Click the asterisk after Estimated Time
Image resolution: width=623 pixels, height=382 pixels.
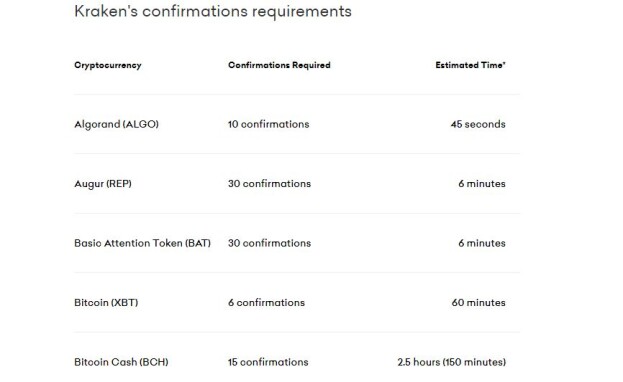pos(504,62)
